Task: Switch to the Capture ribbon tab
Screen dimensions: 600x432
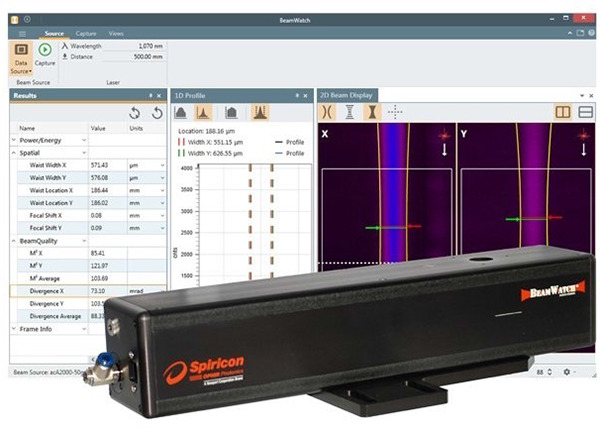Action: [86, 33]
